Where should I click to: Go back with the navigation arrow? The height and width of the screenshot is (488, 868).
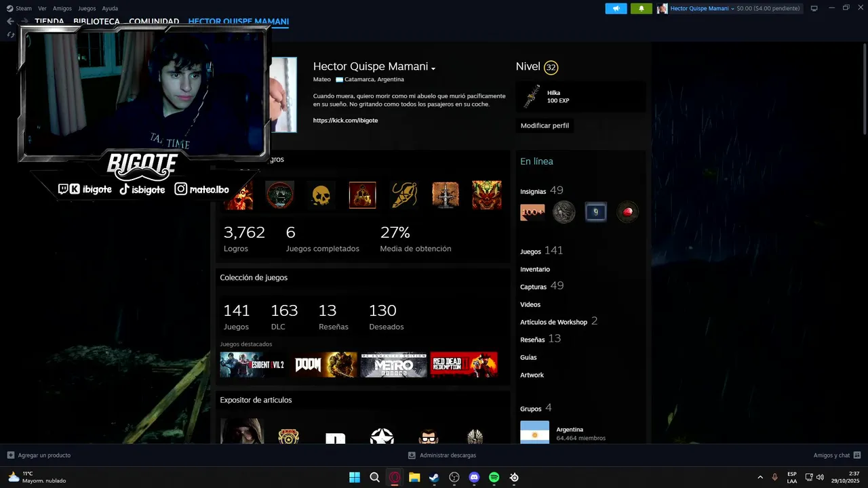(10, 21)
